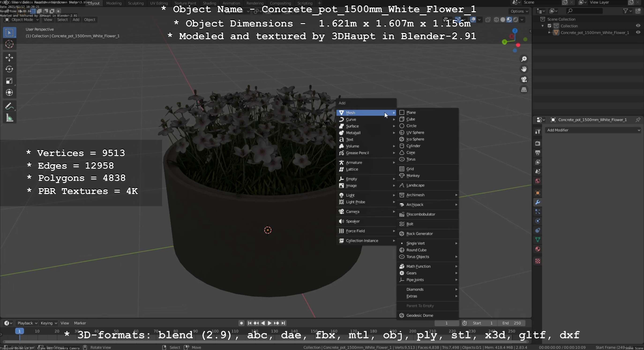Toggle X-ray mode in viewport header
The width and height of the screenshot is (644, 350).
click(488, 19)
